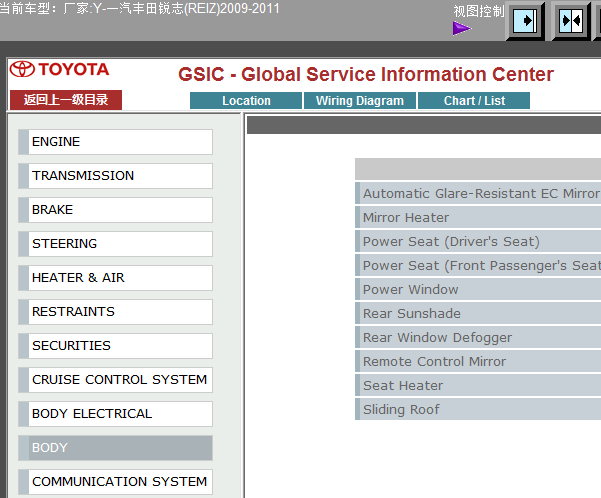Select HEATER & AIR category
The height and width of the screenshot is (498, 601).
point(115,278)
